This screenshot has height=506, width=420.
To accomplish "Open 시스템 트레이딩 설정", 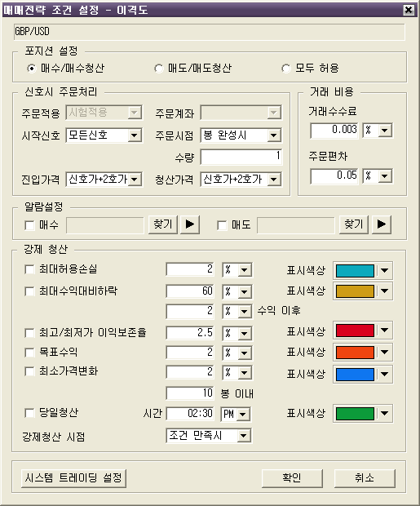I will pyautogui.click(x=73, y=478).
